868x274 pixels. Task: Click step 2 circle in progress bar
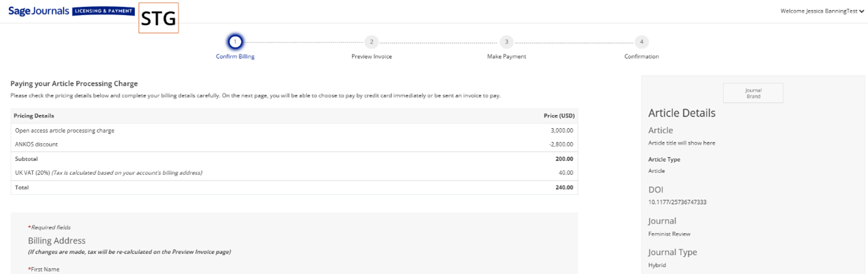371,42
